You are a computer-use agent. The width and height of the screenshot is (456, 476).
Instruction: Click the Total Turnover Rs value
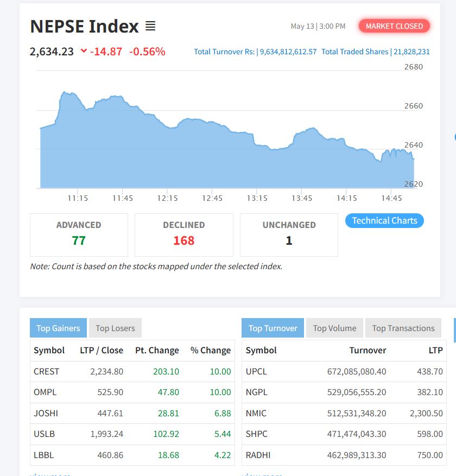point(288,52)
